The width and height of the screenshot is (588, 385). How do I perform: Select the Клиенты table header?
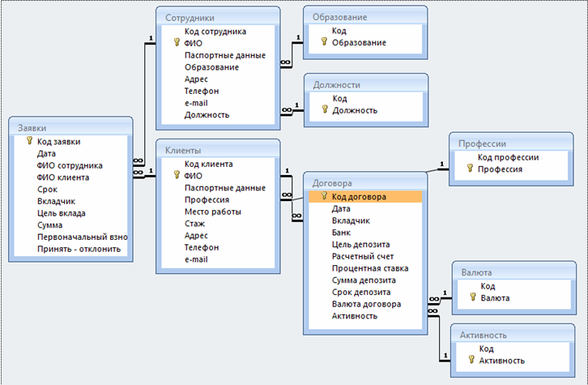click(217, 150)
